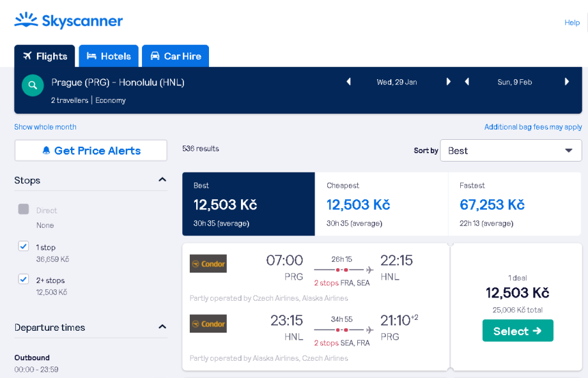Viewport: 588px width, 378px height.
Task: Switch to the Car Hire tab
Action: [x=175, y=56]
